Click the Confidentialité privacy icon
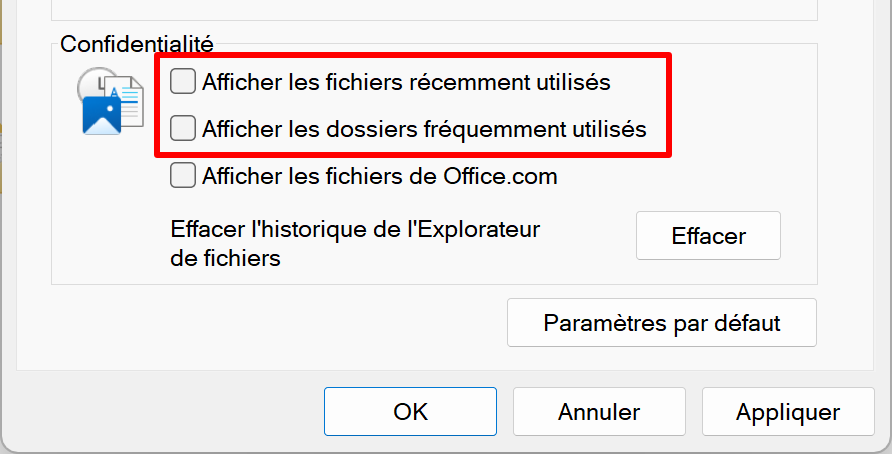 (x=110, y=101)
